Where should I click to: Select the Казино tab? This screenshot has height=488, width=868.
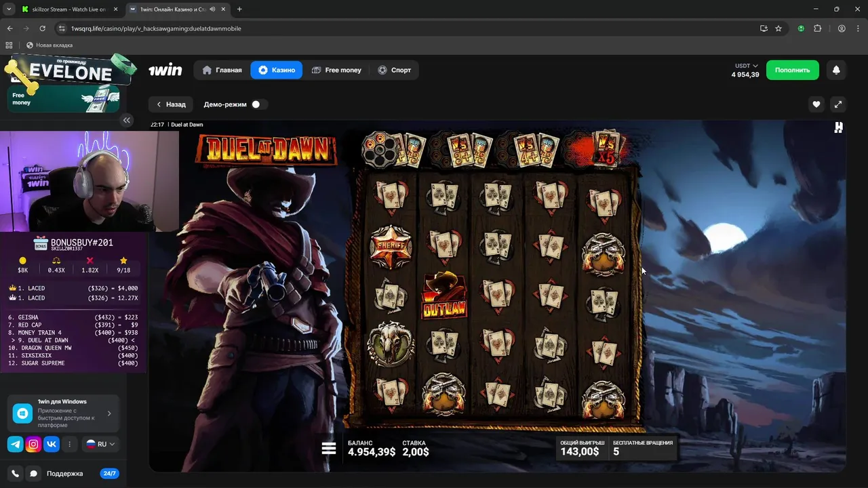[277, 70]
